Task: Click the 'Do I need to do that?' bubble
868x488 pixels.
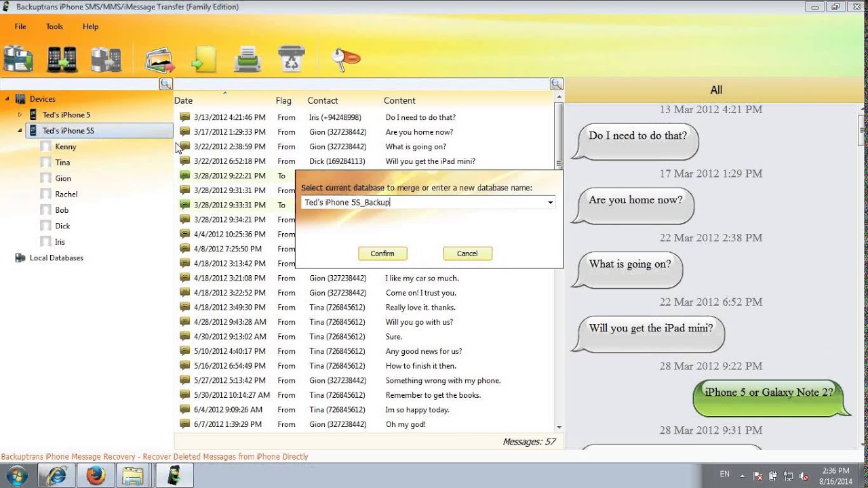Action: click(x=635, y=140)
